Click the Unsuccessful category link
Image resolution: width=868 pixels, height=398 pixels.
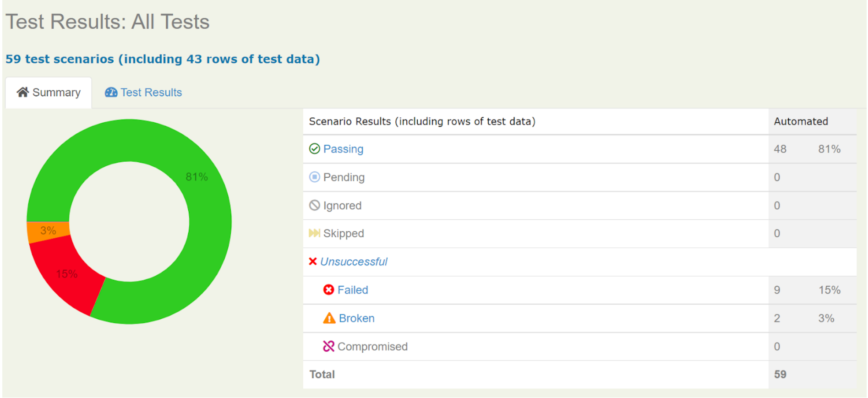point(354,262)
